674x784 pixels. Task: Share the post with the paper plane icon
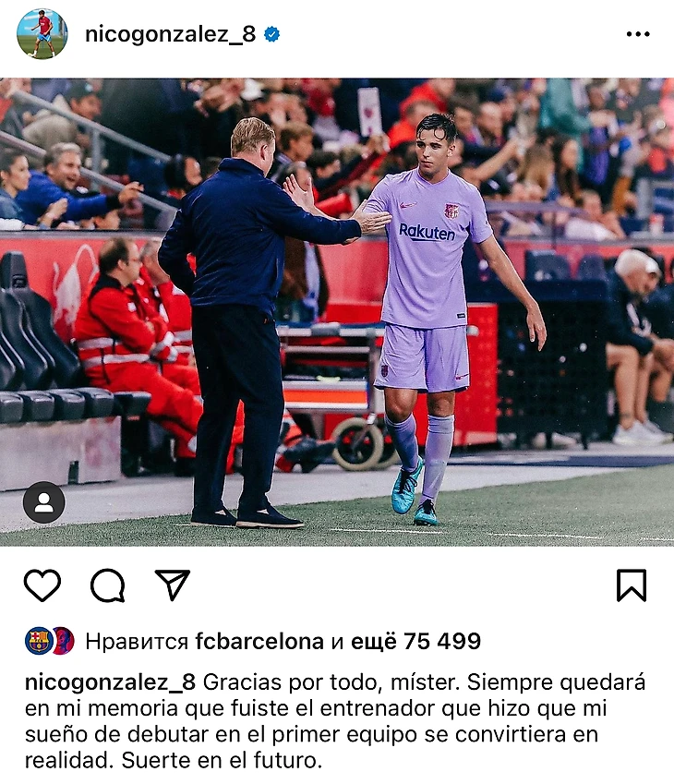click(173, 584)
